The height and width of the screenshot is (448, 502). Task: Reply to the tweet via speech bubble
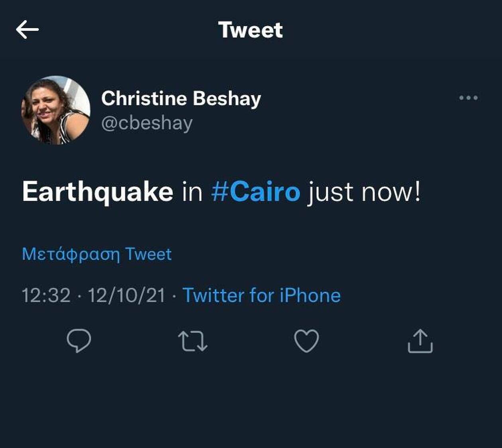[79, 341]
